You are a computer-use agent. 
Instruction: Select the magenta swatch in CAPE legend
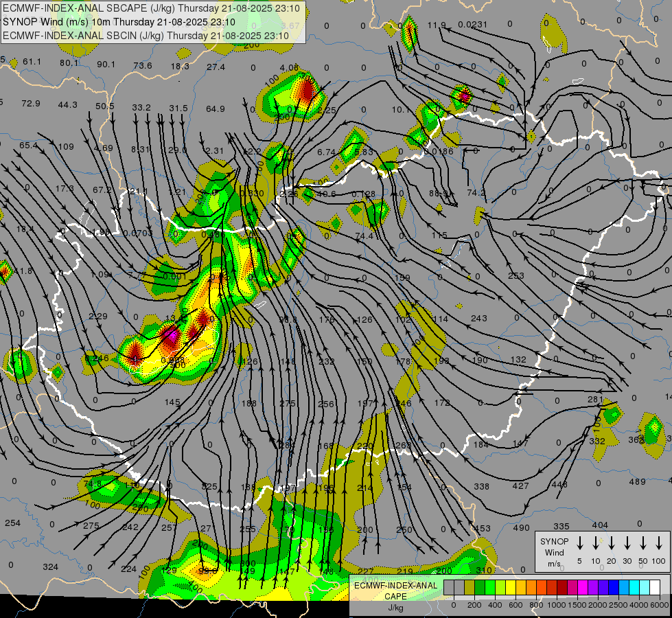pyautogui.click(x=583, y=588)
